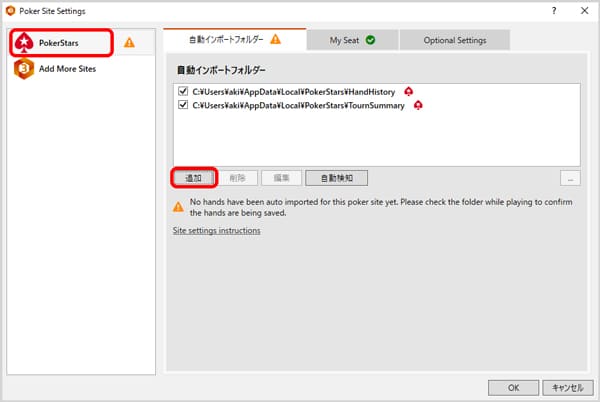Open the Optional Settings tab

(454, 41)
